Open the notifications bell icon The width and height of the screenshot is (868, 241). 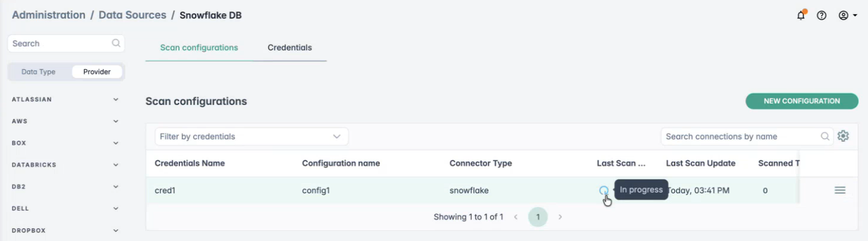[x=801, y=15]
